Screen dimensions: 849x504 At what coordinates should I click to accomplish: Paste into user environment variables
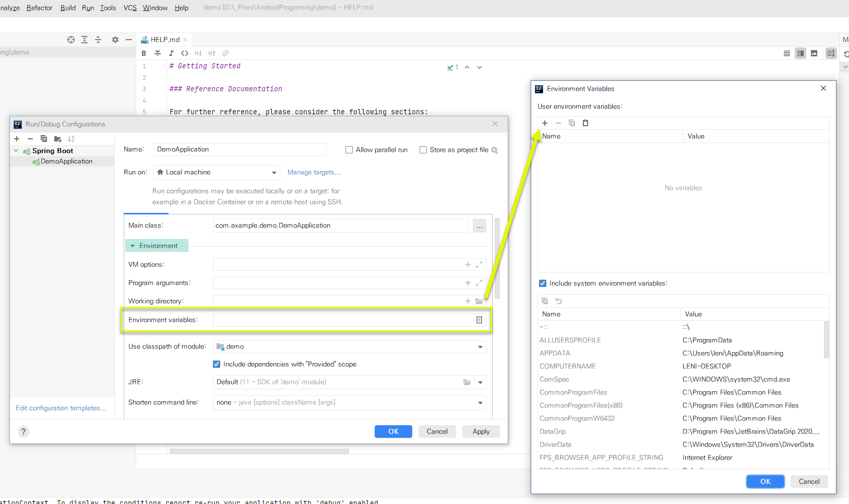[585, 123]
